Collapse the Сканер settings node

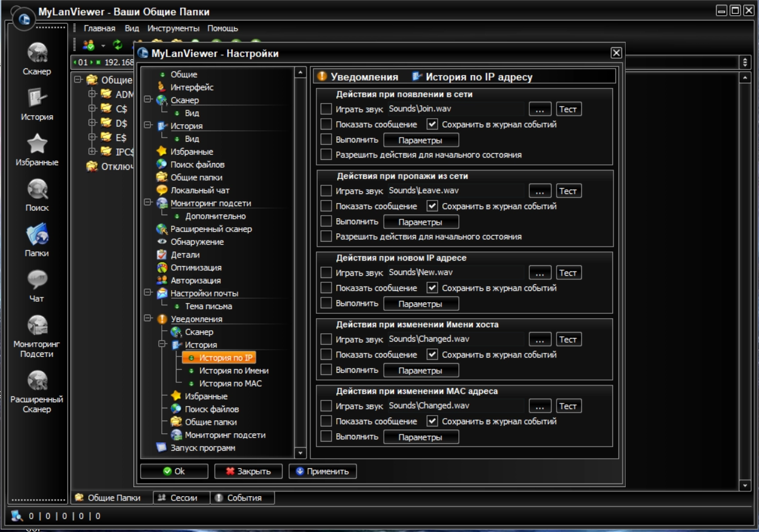[x=148, y=100]
